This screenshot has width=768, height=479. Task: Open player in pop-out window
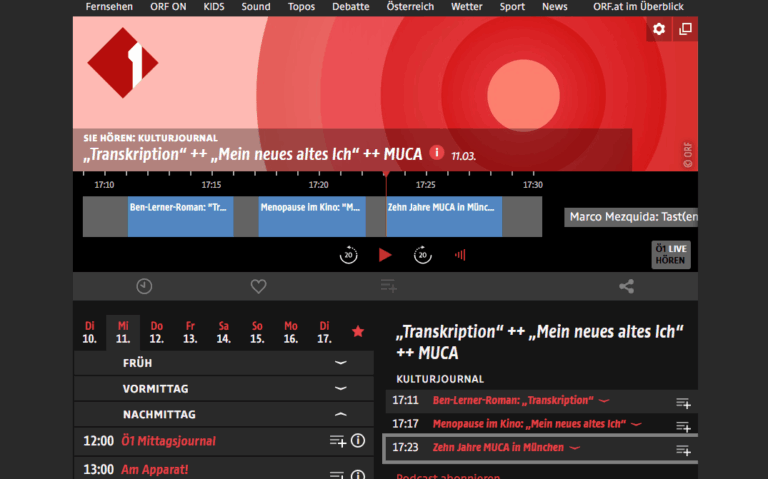coord(685,29)
